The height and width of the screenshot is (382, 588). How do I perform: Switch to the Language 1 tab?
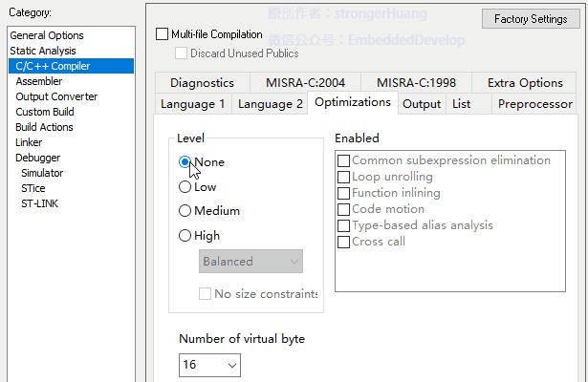pyautogui.click(x=193, y=104)
